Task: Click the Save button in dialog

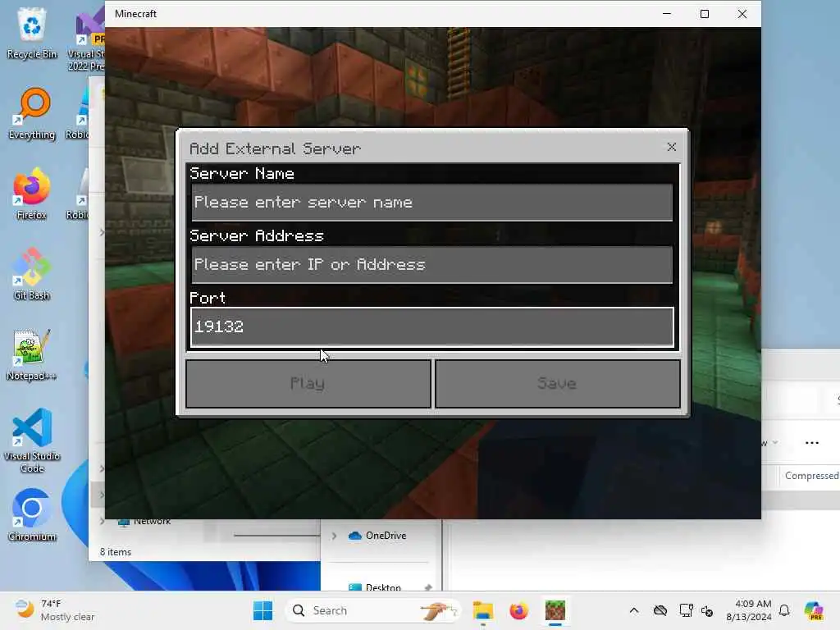Action: [x=558, y=384]
